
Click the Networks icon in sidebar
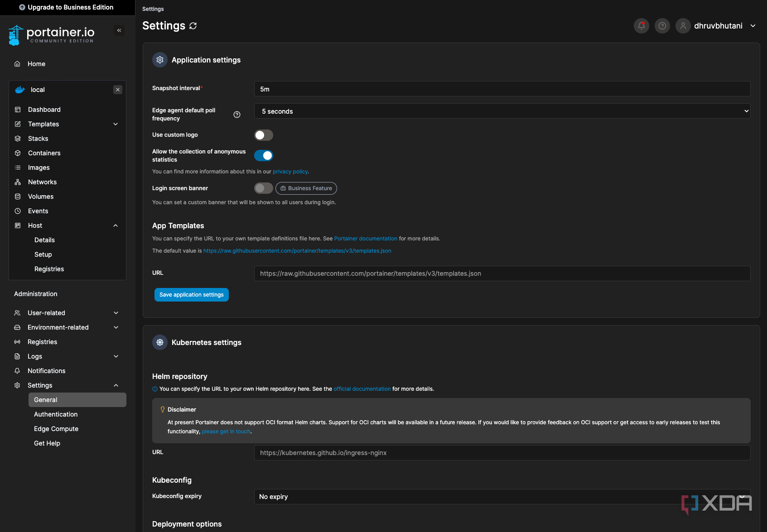[18, 182]
